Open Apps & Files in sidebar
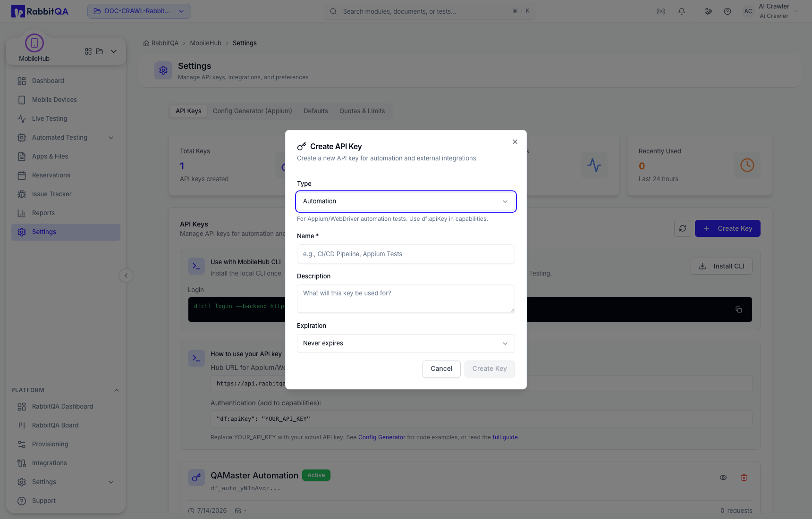This screenshot has height=519, width=812. coord(66,156)
